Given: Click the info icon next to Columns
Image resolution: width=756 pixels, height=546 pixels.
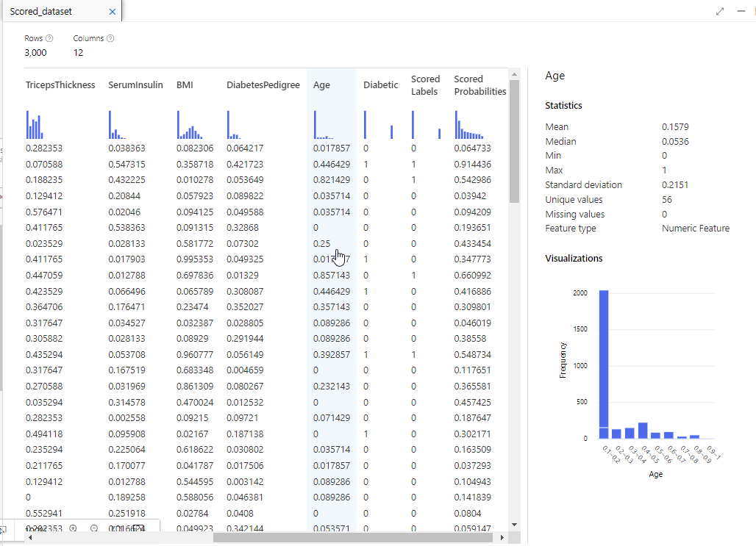Looking at the screenshot, I should coord(110,38).
